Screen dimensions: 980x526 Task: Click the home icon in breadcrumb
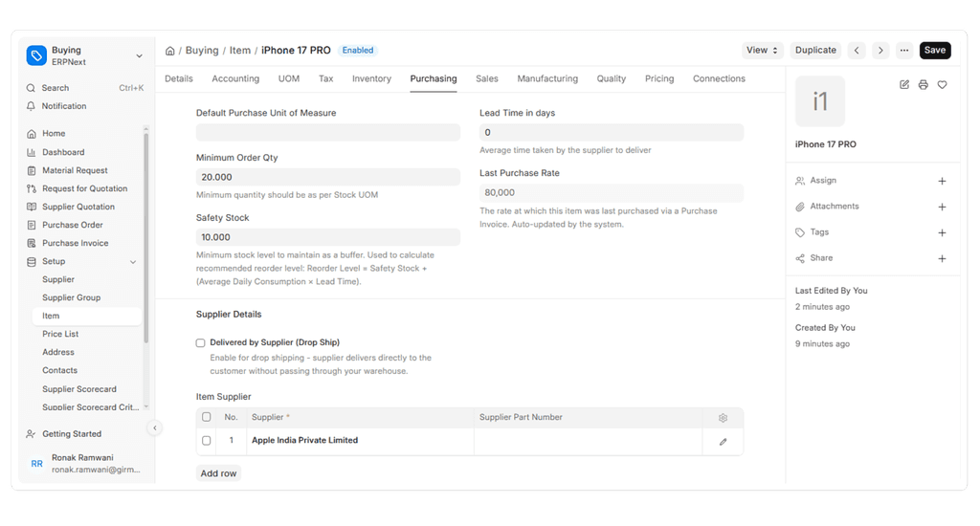(x=169, y=51)
